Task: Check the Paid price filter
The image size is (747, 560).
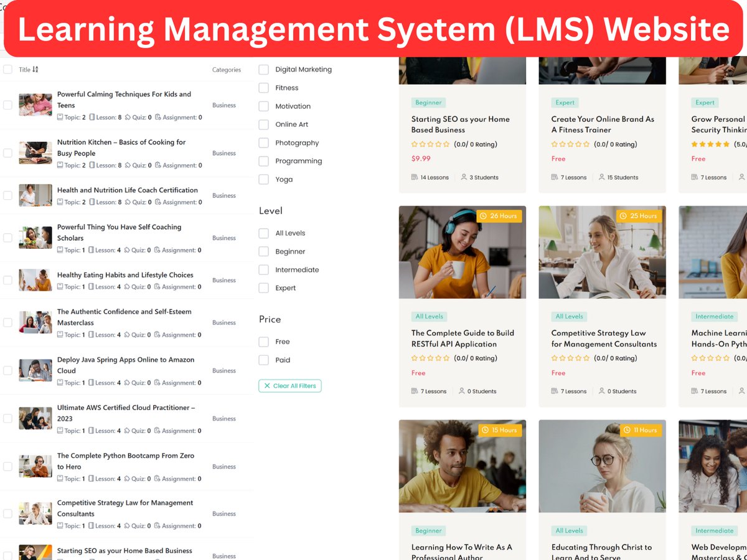Action: click(x=264, y=360)
